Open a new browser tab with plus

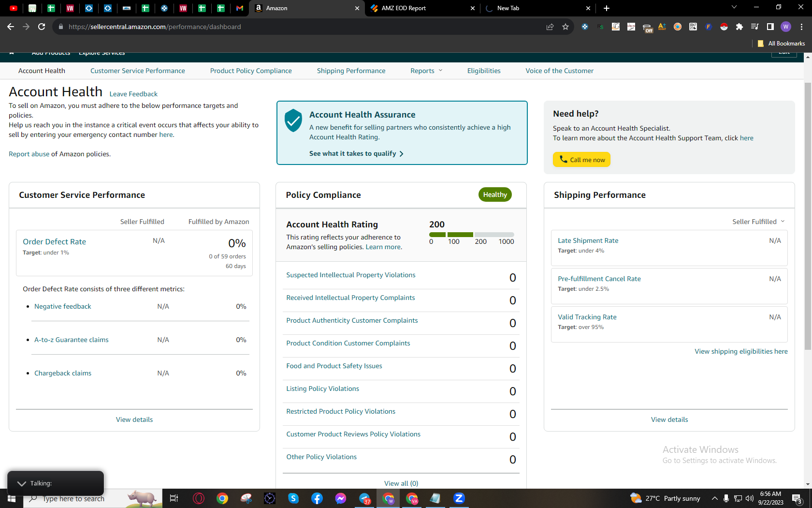coord(607,8)
